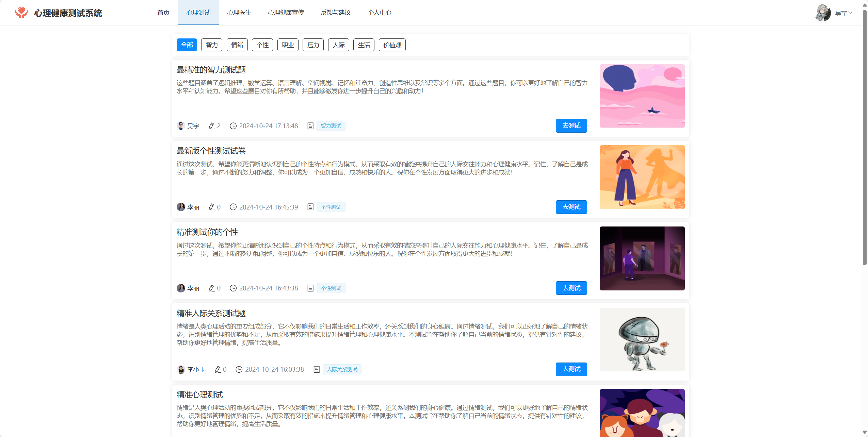Click the clock icon beside 2024-10-24 16:45:39
The height and width of the screenshot is (437, 868).
233,207
